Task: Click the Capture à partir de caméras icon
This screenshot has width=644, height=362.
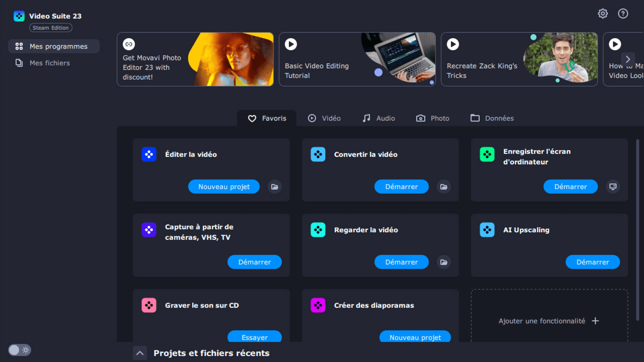Action: 149,229
